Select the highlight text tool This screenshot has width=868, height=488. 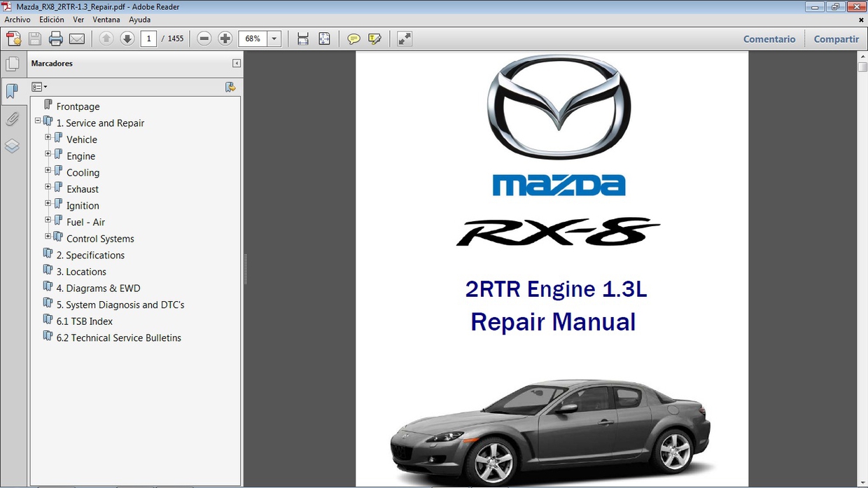tap(375, 39)
